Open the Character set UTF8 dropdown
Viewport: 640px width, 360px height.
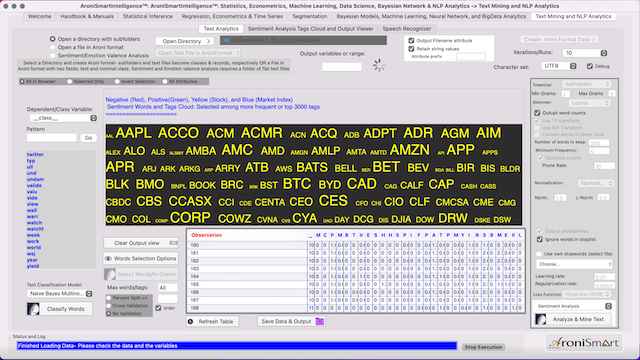(559, 66)
